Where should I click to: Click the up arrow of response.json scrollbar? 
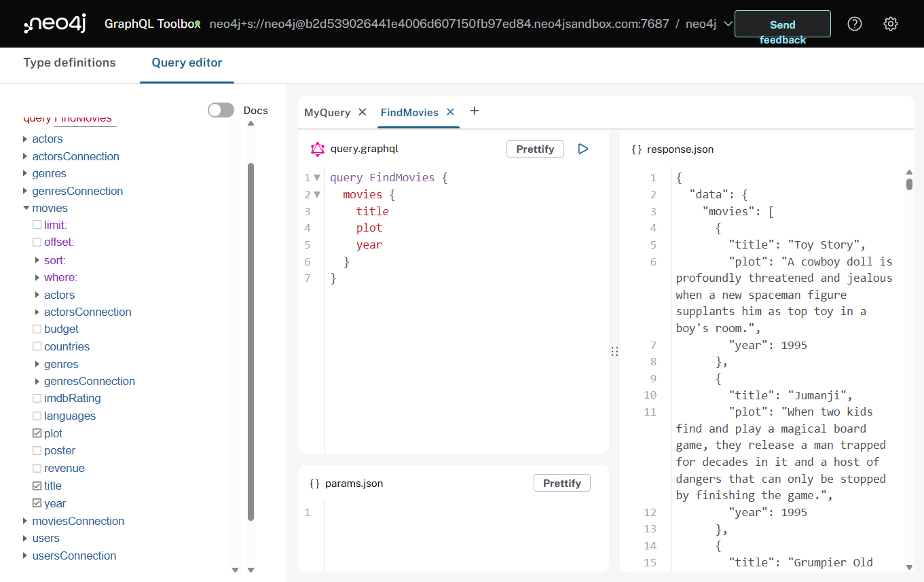[x=909, y=172]
